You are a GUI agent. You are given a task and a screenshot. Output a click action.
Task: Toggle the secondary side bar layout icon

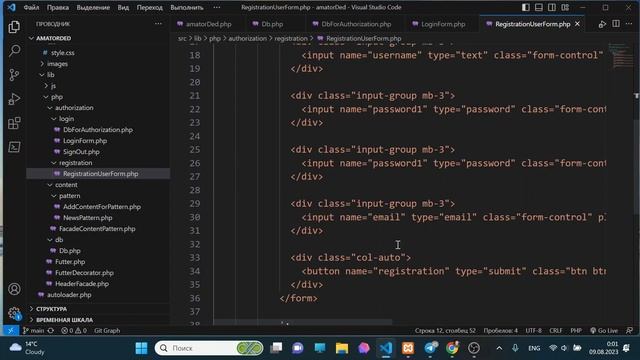point(552,7)
